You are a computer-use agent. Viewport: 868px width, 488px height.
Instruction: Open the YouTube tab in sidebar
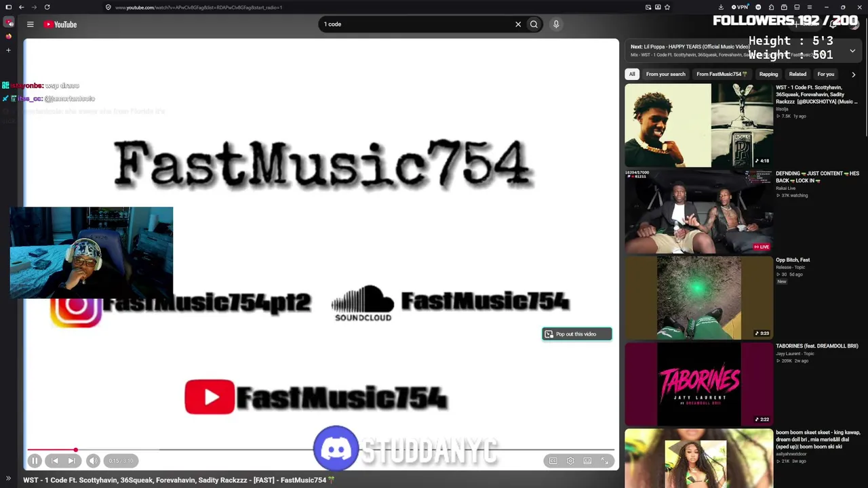point(9,23)
